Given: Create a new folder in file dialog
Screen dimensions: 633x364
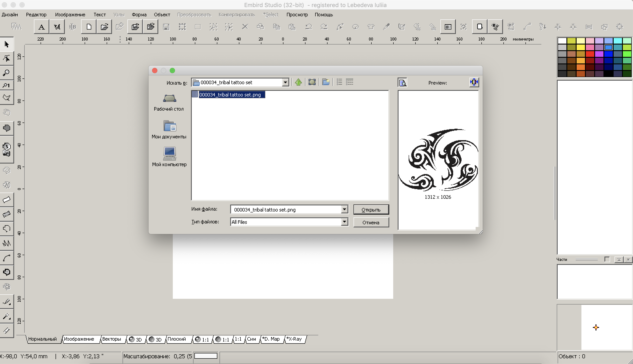Looking at the screenshot, I should click(x=326, y=82).
